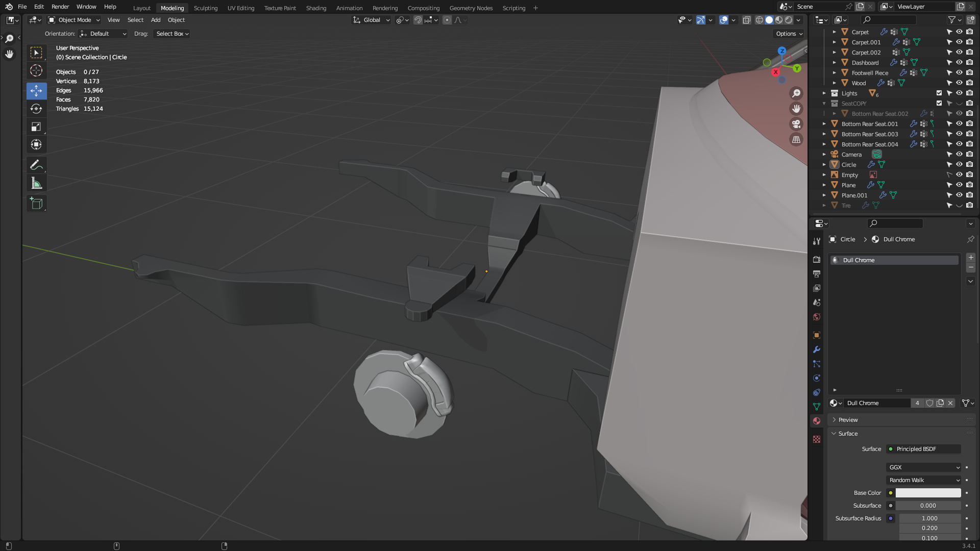Viewport: 980px width, 551px height.
Task: Click the Base Color white swatch
Action: point(927,493)
